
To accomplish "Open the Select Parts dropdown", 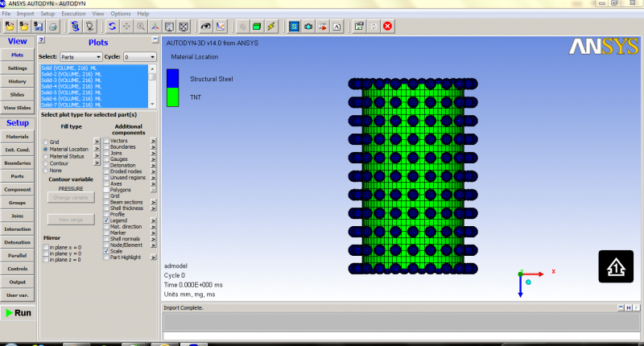I will pyautogui.click(x=81, y=57).
